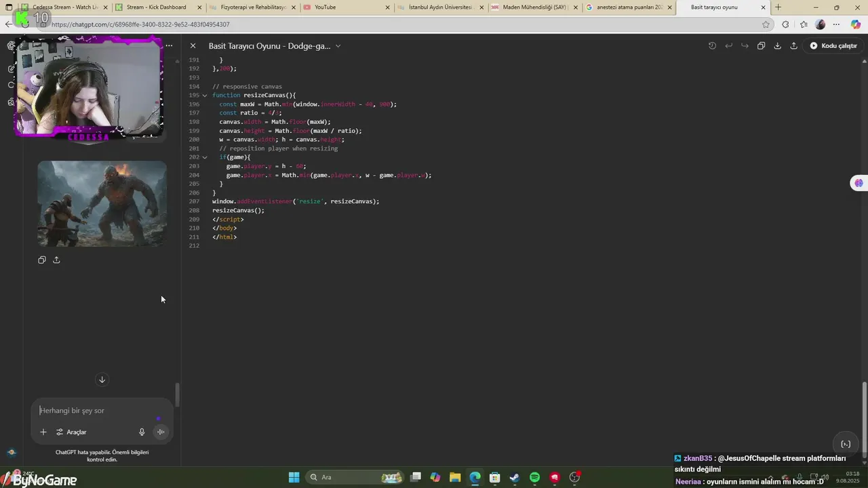
Task: Click the '</html>' closing tag line
Action: 224,237
